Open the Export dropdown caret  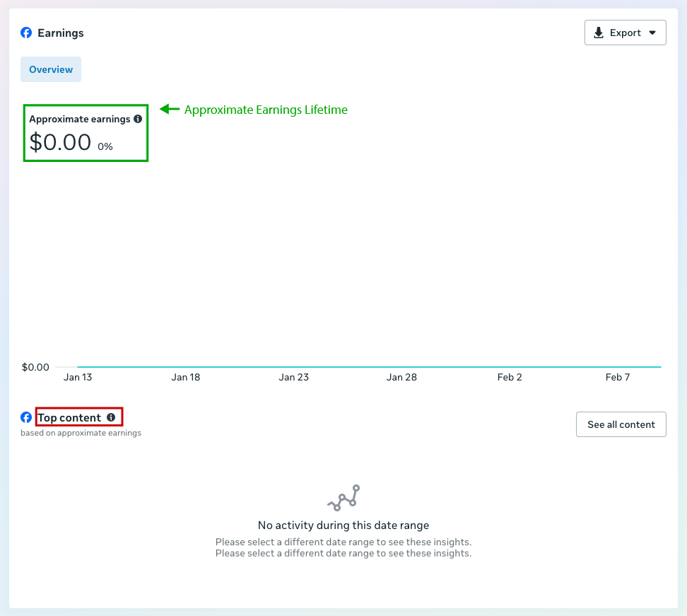pyautogui.click(x=652, y=33)
